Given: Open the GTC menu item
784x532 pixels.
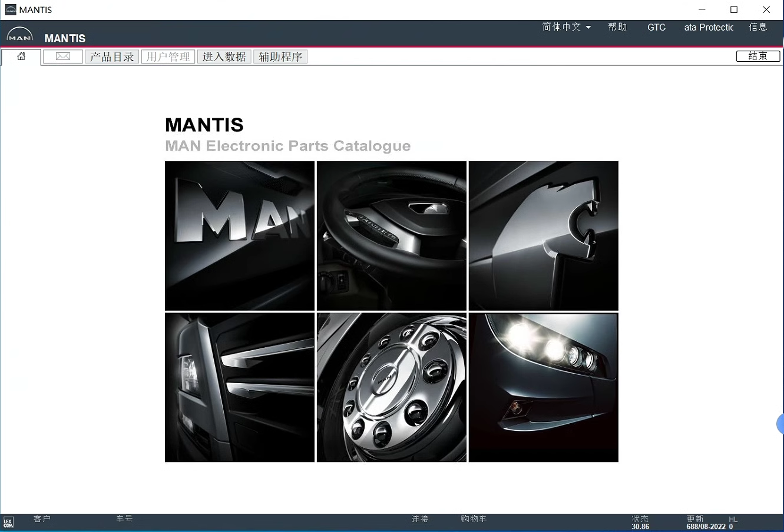Looking at the screenshot, I should click(656, 27).
